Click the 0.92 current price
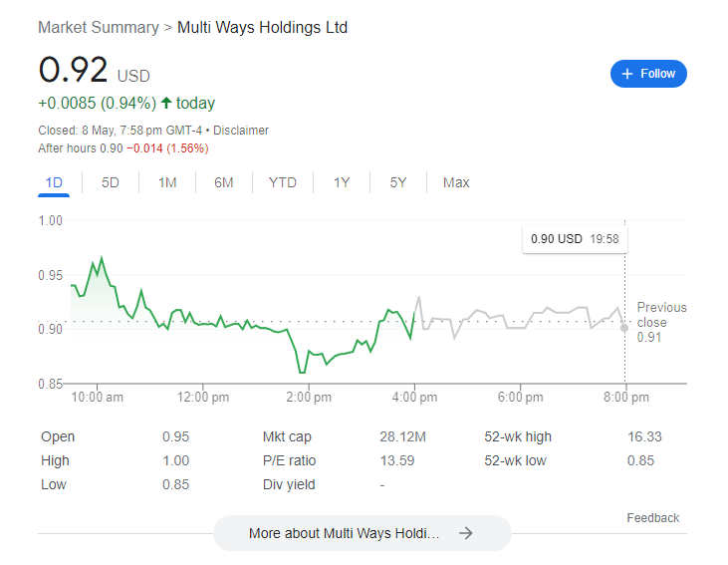 click(x=73, y=70)
